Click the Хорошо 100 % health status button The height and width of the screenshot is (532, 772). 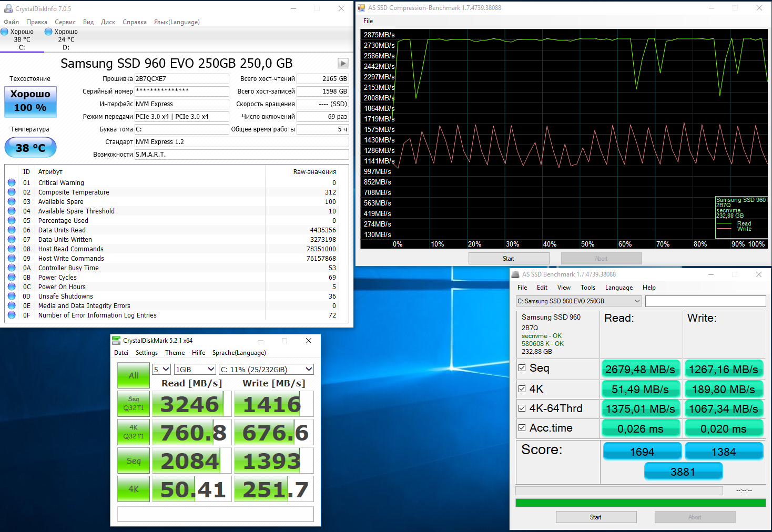[31, 101]
